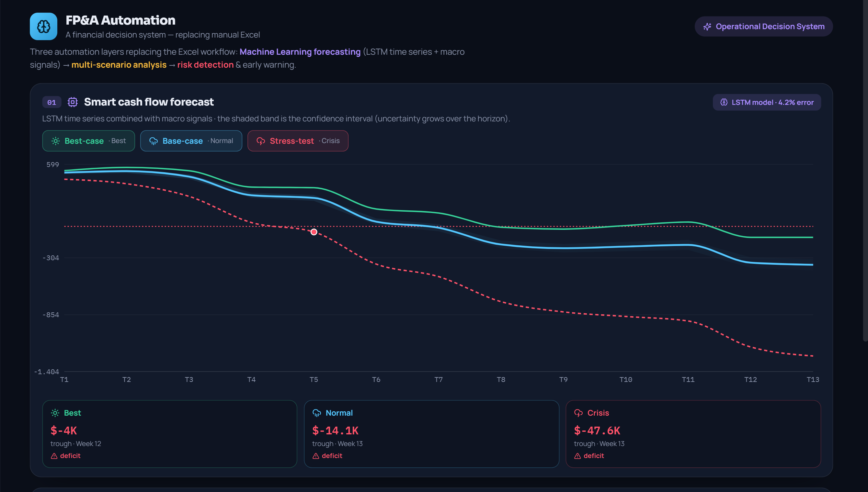Toggle the Stress-test Crisis scenario chip

298,141
